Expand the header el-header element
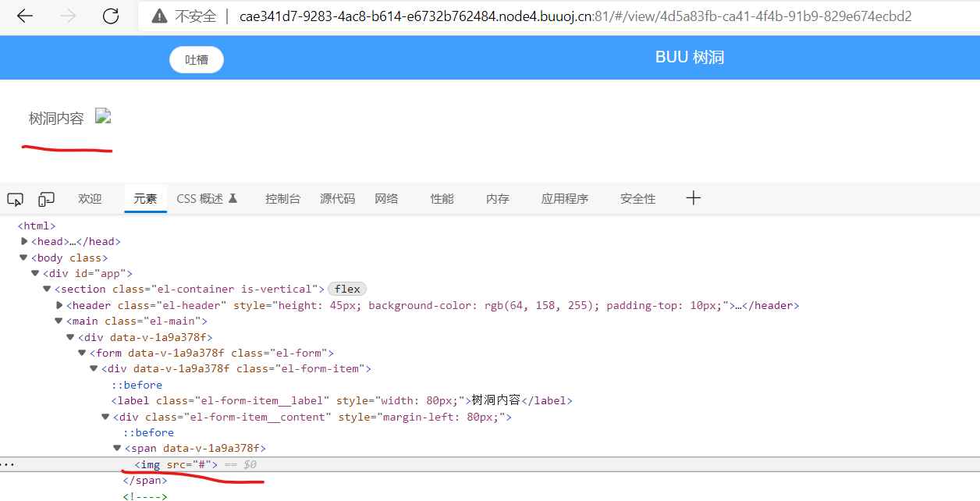Screen dimensions: 980x501 click(59, 305)
